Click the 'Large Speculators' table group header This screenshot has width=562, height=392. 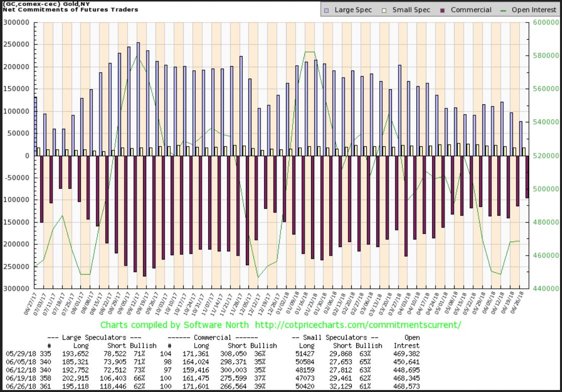click(94, 337)
